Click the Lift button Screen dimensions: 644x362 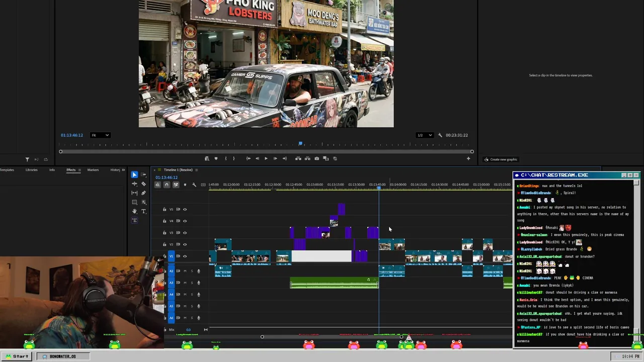tap(298, 158)
